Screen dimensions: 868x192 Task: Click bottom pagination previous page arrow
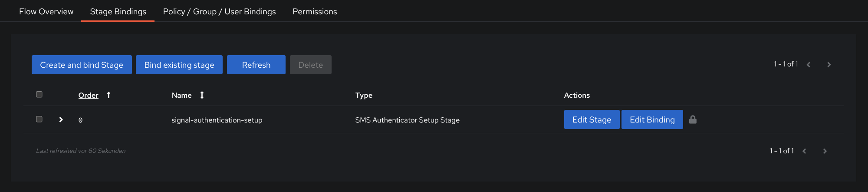pyautogui.click(x=804, y=151)
